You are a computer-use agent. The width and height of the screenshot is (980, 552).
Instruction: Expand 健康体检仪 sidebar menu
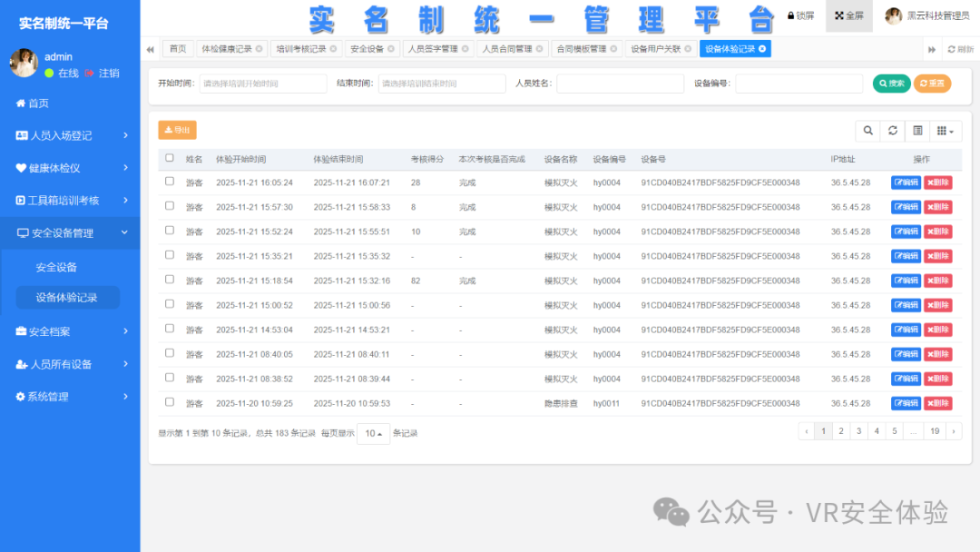click(70, 168)
